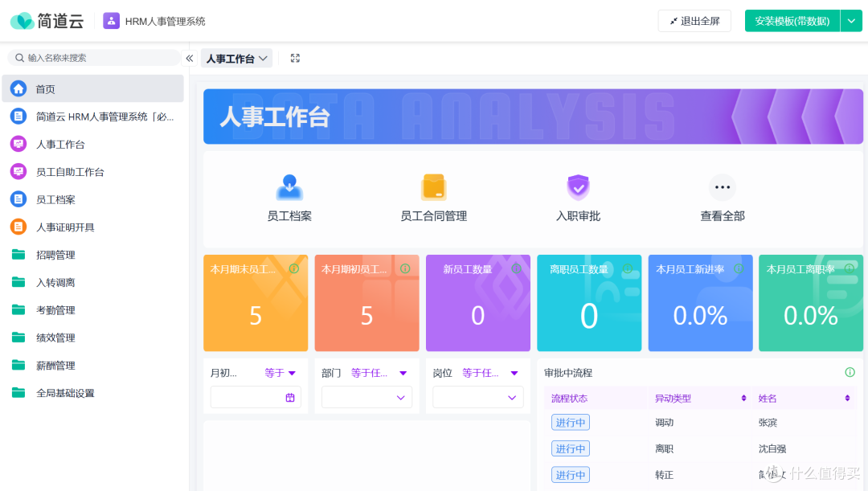Click the fullscreen expand icon beside 人事工作台 tab
Screen dimensions: 868x491
click(295, 58)
